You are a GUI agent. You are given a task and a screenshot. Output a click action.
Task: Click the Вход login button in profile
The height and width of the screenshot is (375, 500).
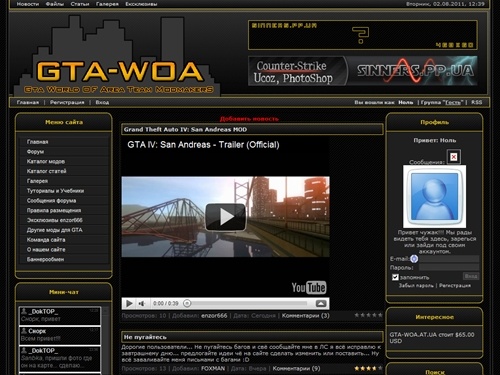click(471, 276)
